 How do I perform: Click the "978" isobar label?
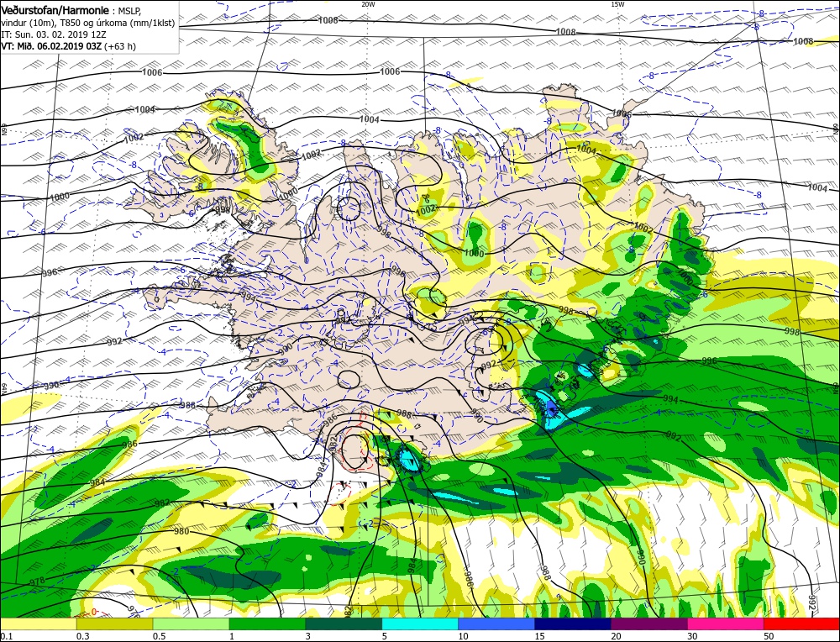click(x=37, y=581)
